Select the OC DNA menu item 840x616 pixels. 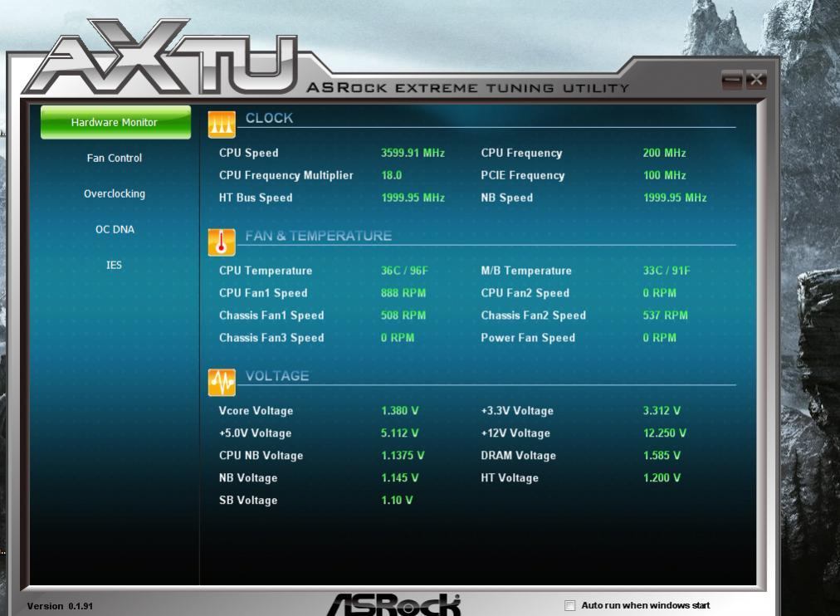point(115,229)
